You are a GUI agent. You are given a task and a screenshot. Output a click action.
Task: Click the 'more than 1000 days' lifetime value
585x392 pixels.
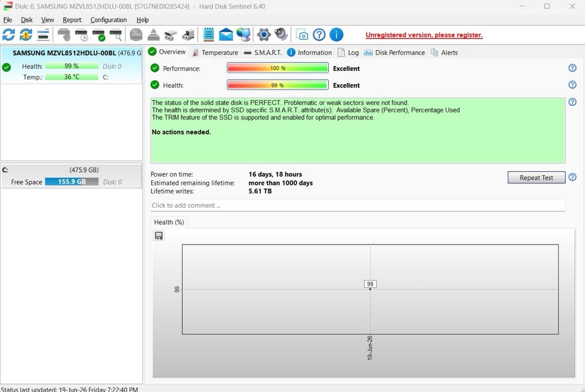click(281, 183)
